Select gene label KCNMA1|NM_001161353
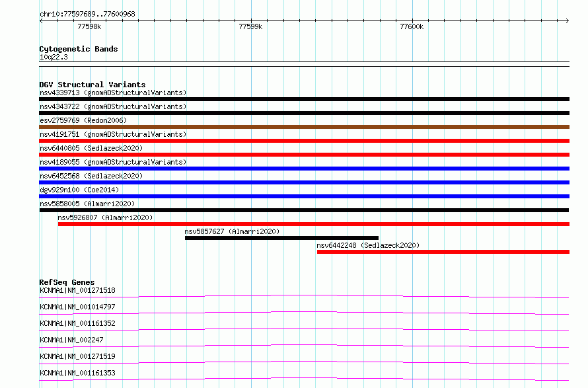 coord(77,373)
